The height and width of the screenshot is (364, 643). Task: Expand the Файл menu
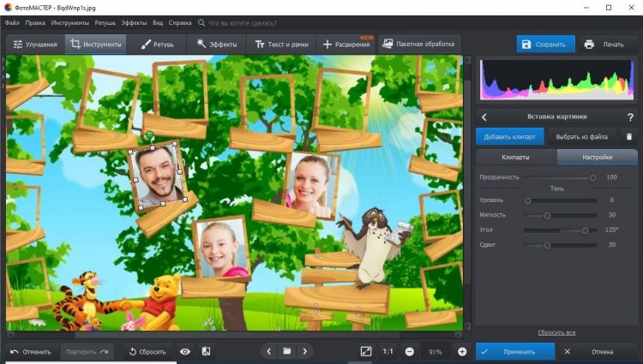click(12, 23)
